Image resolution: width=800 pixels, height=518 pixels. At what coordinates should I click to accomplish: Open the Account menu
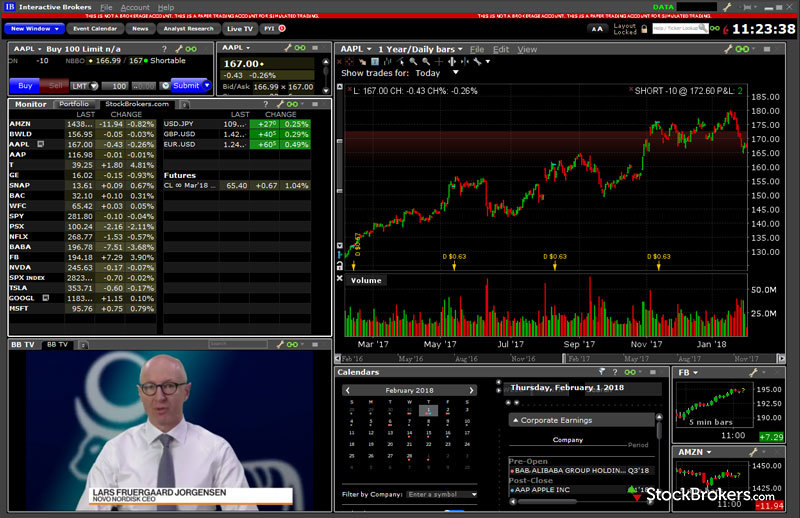(135, 8)
